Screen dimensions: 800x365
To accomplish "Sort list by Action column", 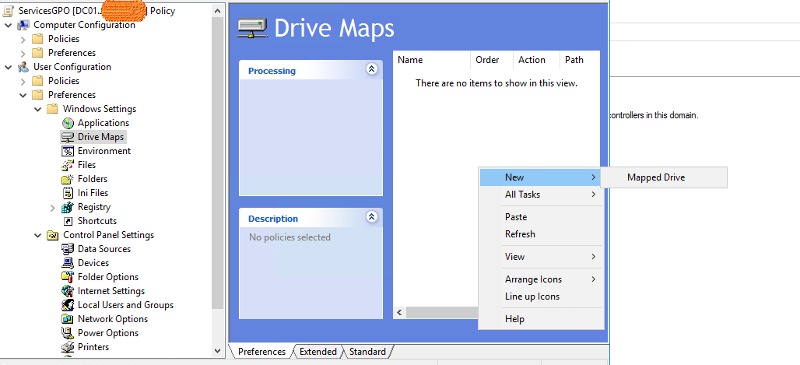I will [536, 60].
